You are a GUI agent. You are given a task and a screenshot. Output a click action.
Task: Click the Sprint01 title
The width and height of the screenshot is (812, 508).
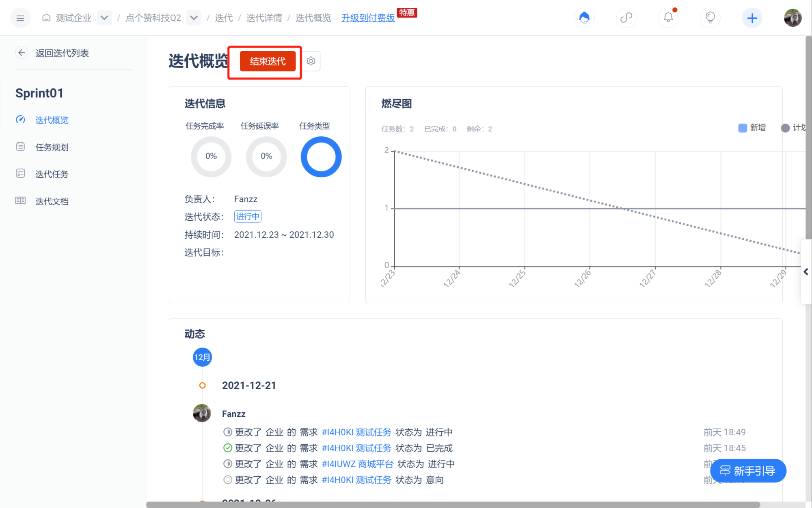point(39,93)
